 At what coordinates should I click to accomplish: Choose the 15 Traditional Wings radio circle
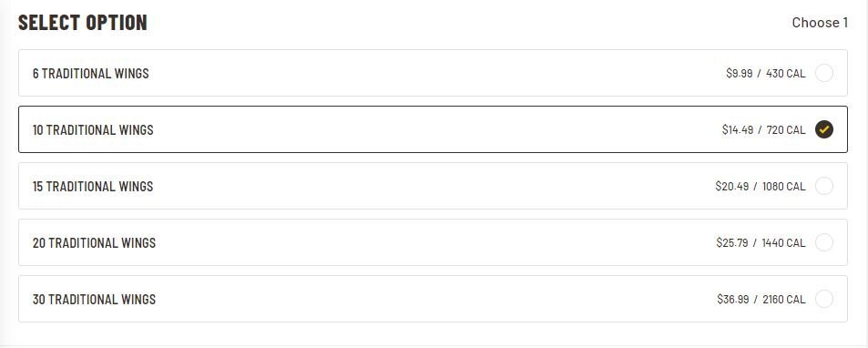point(823,186)
